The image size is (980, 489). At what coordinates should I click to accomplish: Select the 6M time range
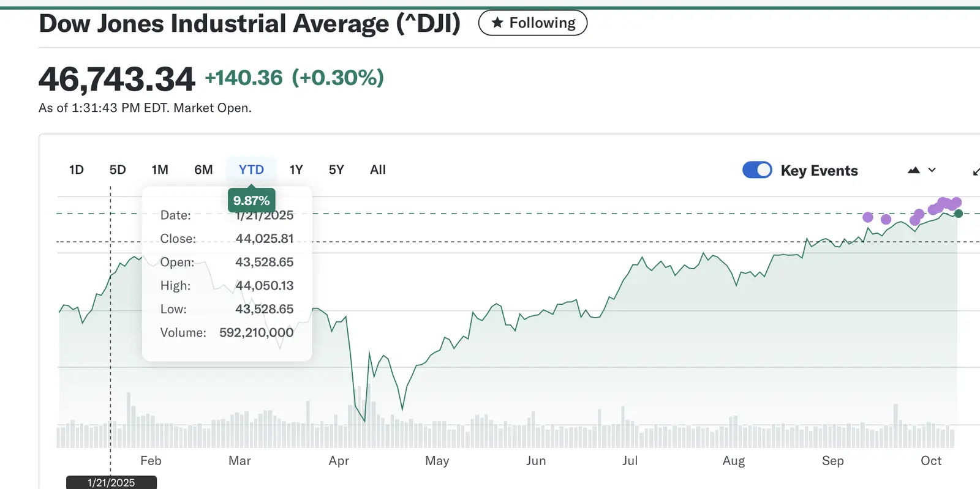[x=203, y=170]
